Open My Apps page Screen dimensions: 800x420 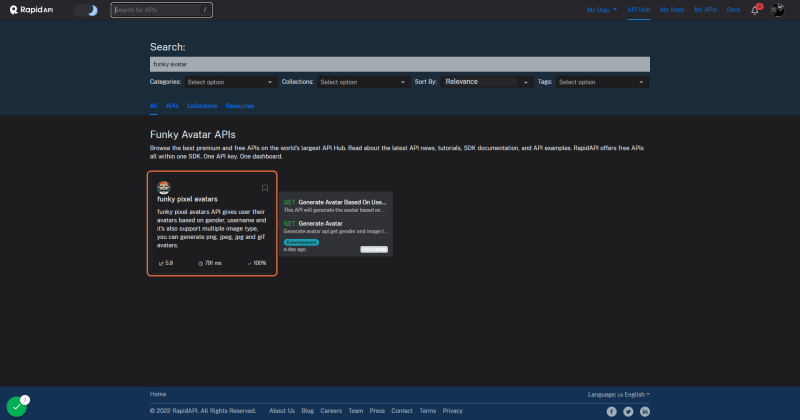pos(672,10)
